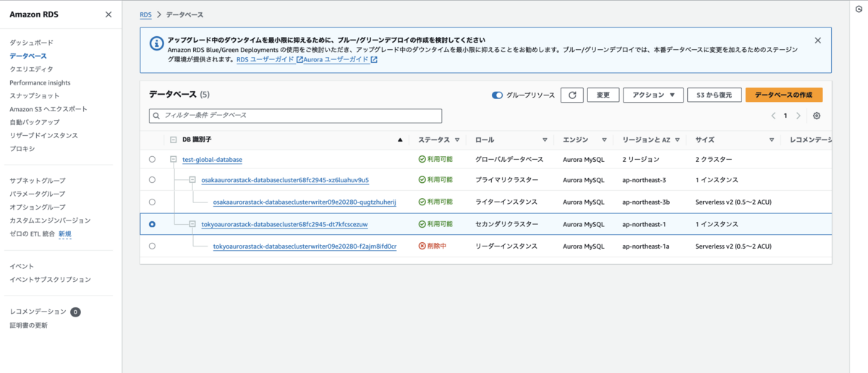Collapse the osakaaurorastack cluster tree node
This screenshot has height=373, width=868.
[x=193, y=180]
